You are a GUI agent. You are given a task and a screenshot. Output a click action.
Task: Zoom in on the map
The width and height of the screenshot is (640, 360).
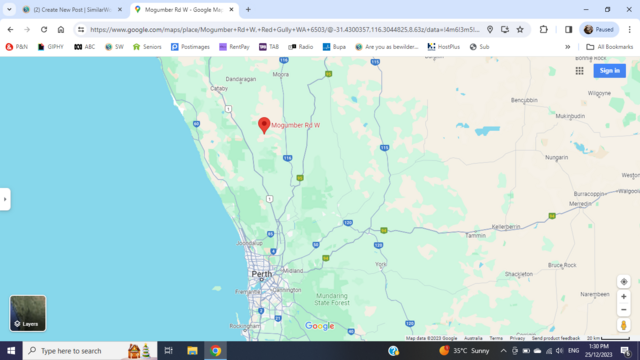coord(623,297)
